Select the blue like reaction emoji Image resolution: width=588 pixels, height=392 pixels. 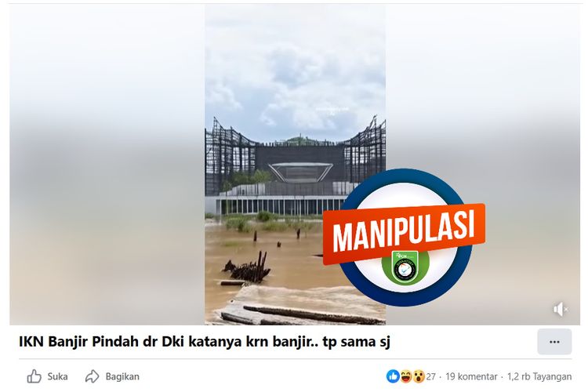393,376
